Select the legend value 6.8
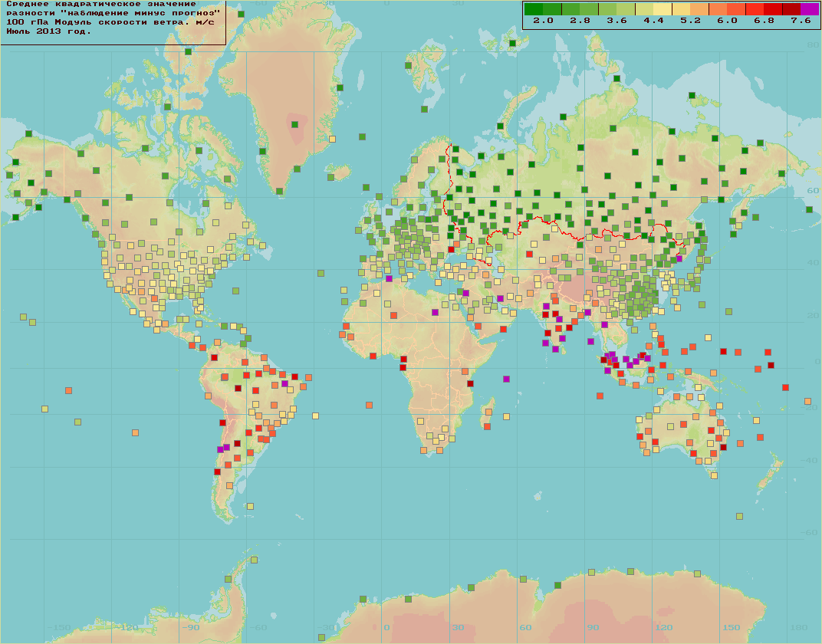This screenshot has height=644, width=822. (x=764, y=21)
